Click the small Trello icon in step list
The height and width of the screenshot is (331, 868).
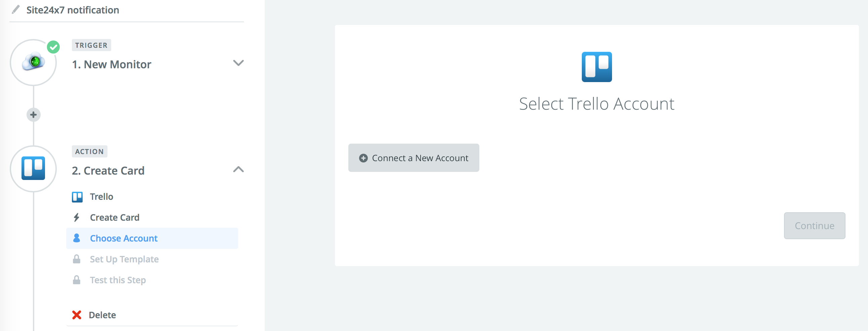77,197
